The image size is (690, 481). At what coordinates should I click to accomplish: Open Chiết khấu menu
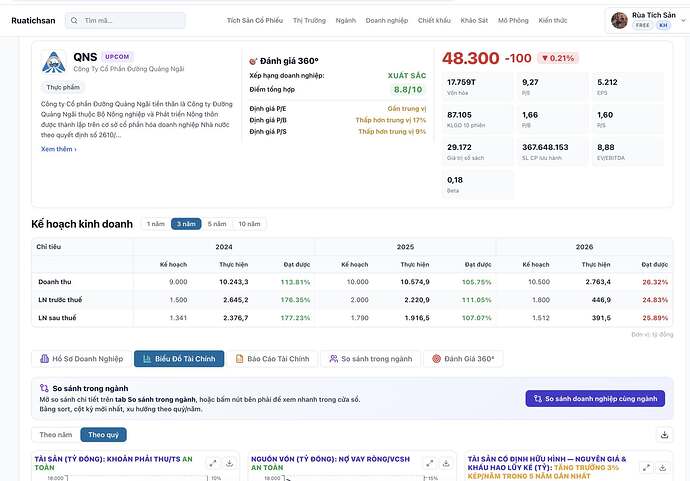point(434,20)
